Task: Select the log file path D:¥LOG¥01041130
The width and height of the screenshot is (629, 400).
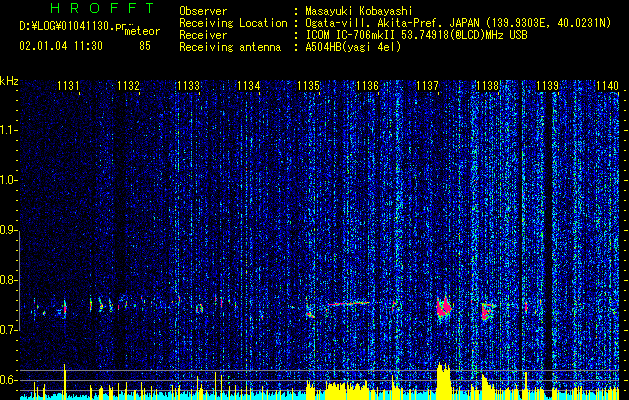Action: [x=72, y=26]
